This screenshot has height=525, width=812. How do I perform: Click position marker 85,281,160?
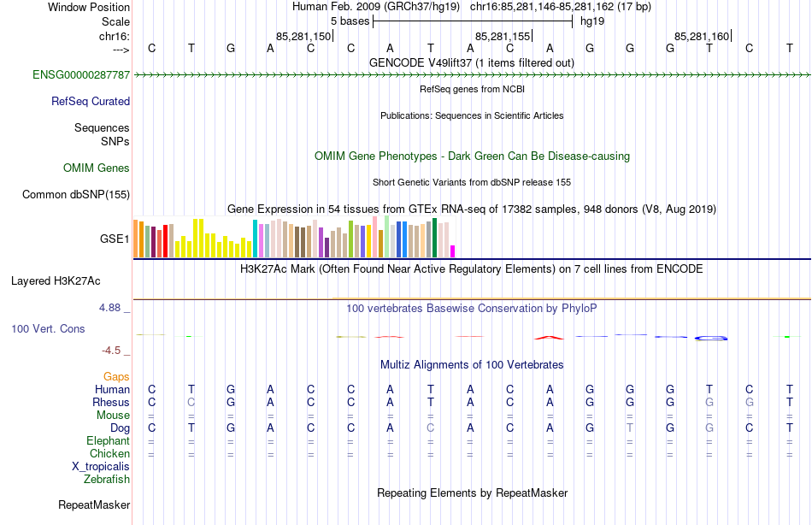point(703,36)
